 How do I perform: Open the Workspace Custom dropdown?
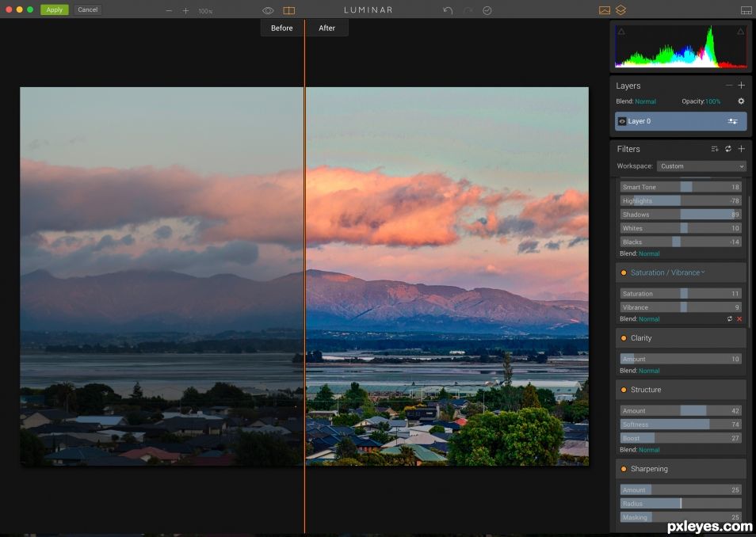[701, 166]
